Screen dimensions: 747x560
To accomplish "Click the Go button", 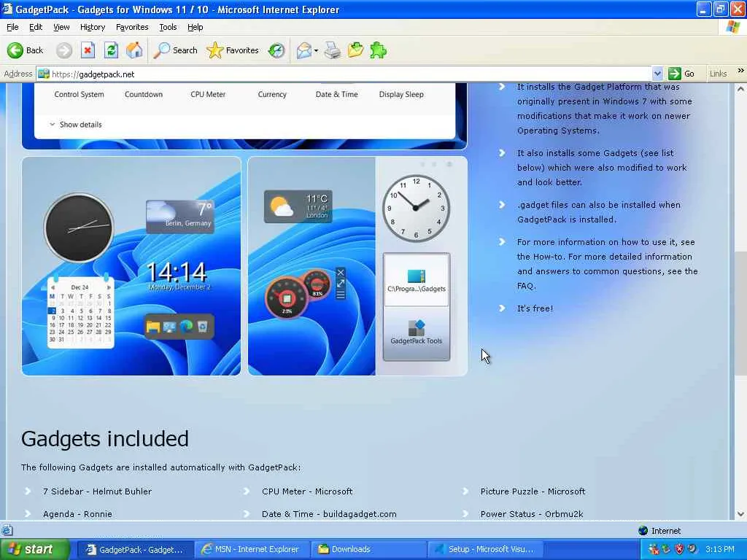I will coord(681,74).
